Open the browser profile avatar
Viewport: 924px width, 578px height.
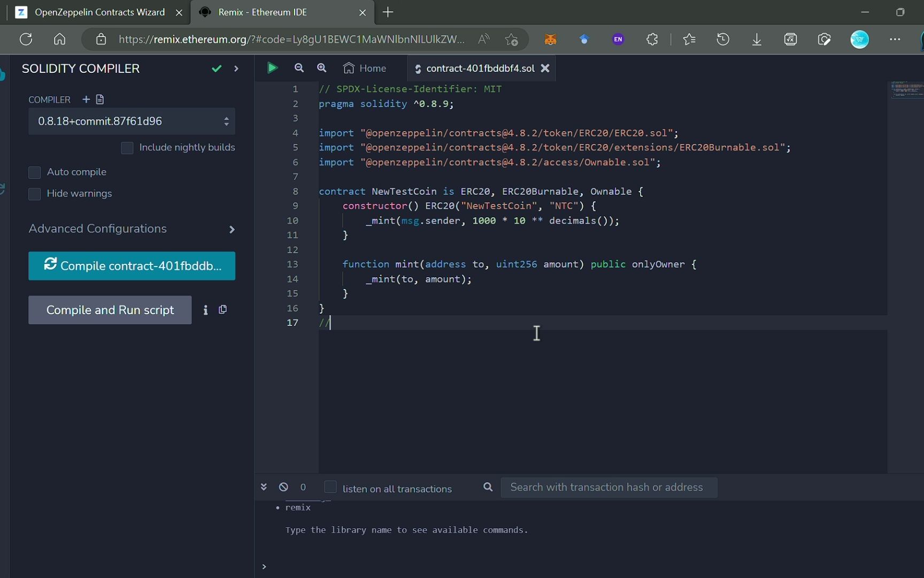coord(860,39)
